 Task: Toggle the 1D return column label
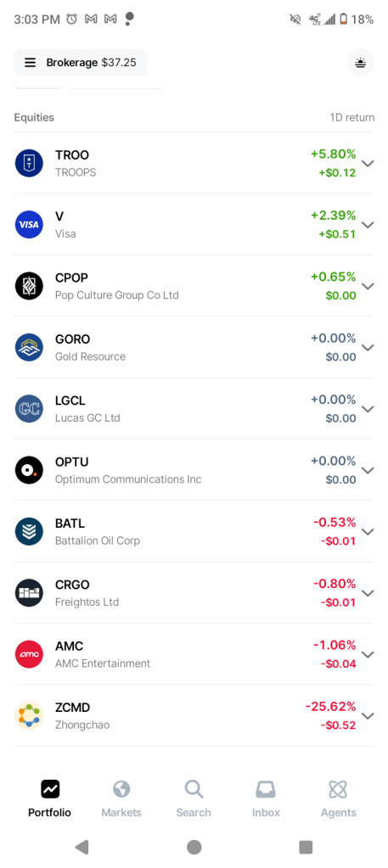(x=352, y=117)
